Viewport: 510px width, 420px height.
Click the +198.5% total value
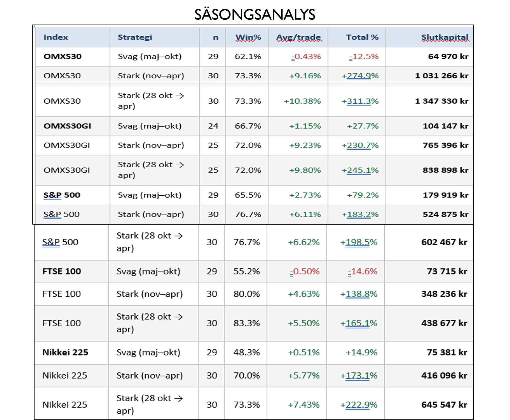359,242
